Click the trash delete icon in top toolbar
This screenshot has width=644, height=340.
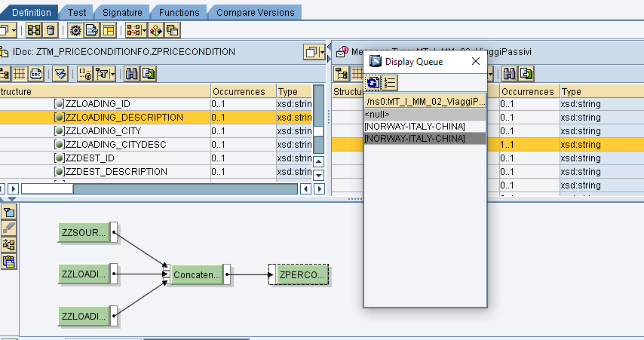point(50,30)
